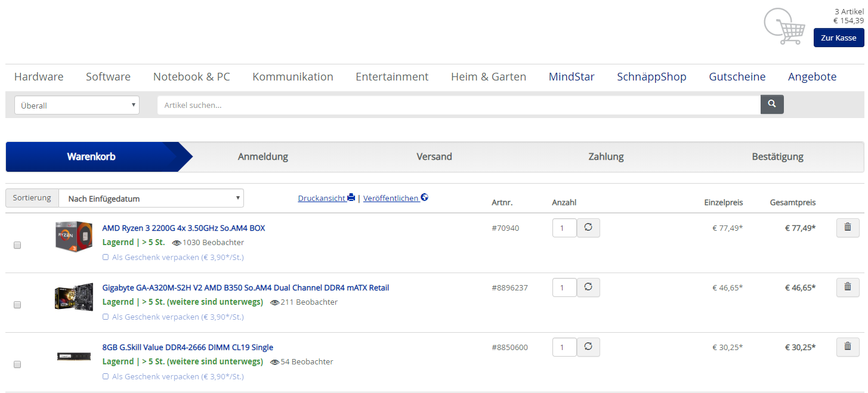The width and height of the screenshot is (868, 393).
Task: Refresh quantity for 8GB G.Skill RAM
Action: click(588, 347)
